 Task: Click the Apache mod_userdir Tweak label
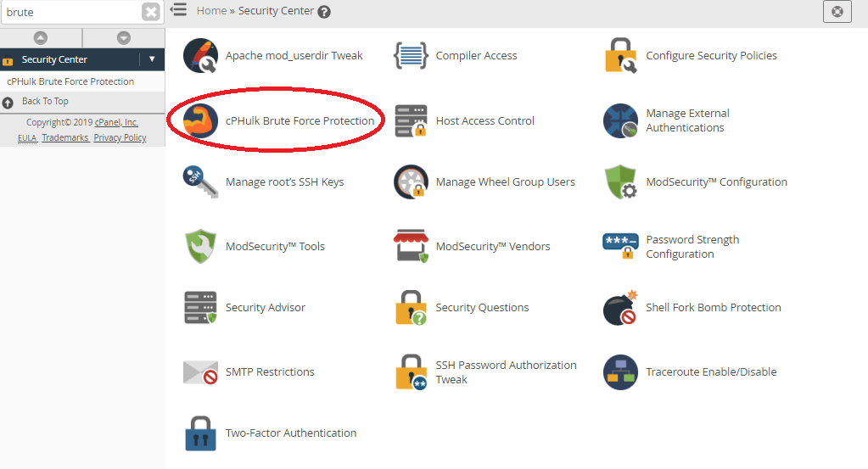(294, 55)
